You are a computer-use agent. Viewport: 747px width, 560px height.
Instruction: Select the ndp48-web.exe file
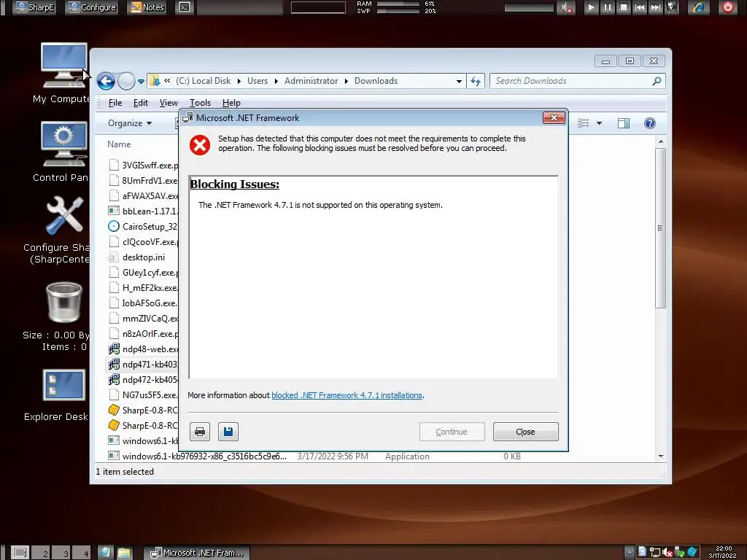[x=143, y=349]
